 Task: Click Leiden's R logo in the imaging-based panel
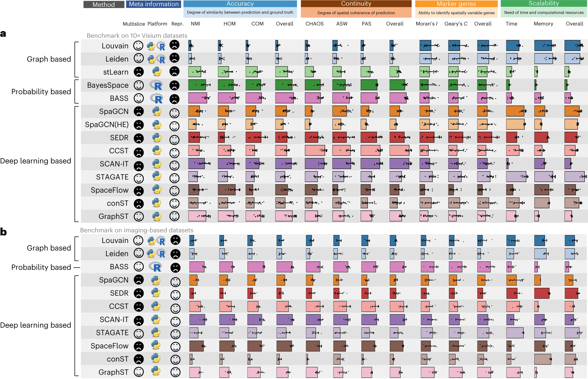pyautogui.click(x=161, y=253)
